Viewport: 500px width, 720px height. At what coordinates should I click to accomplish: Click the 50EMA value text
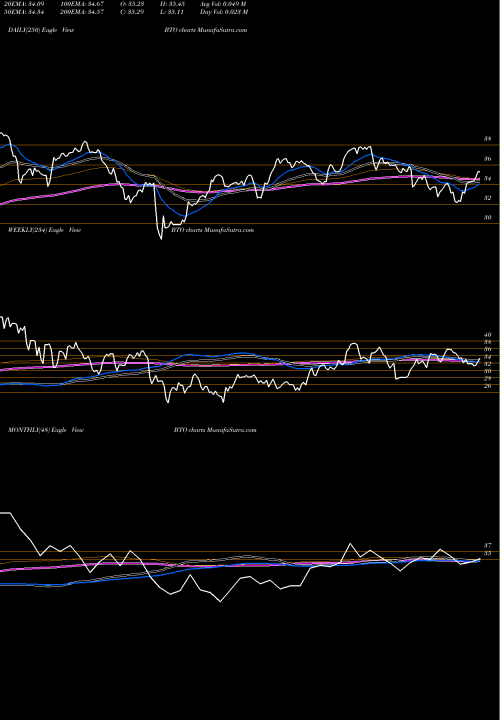click(x=26, y=12)
